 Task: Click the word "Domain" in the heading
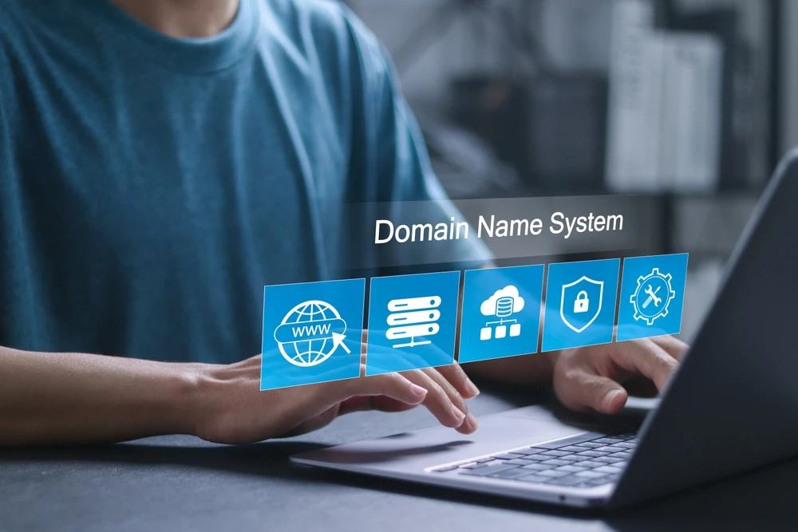coord(421,230)
